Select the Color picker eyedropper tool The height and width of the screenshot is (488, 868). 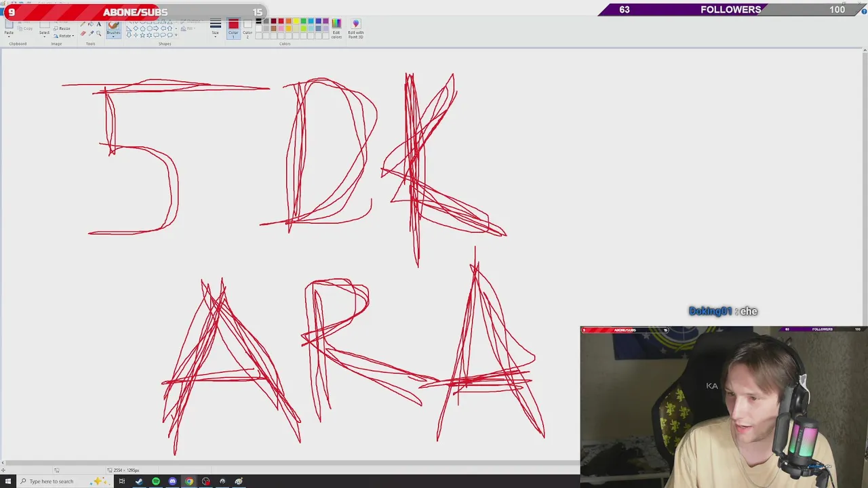pyautogui.click(x=91, y=33)
